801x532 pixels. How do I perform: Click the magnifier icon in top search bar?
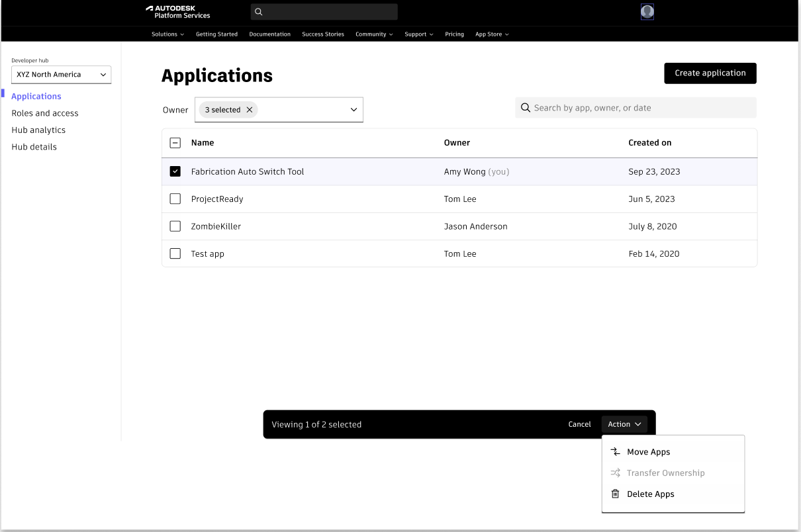pos(259,12)
